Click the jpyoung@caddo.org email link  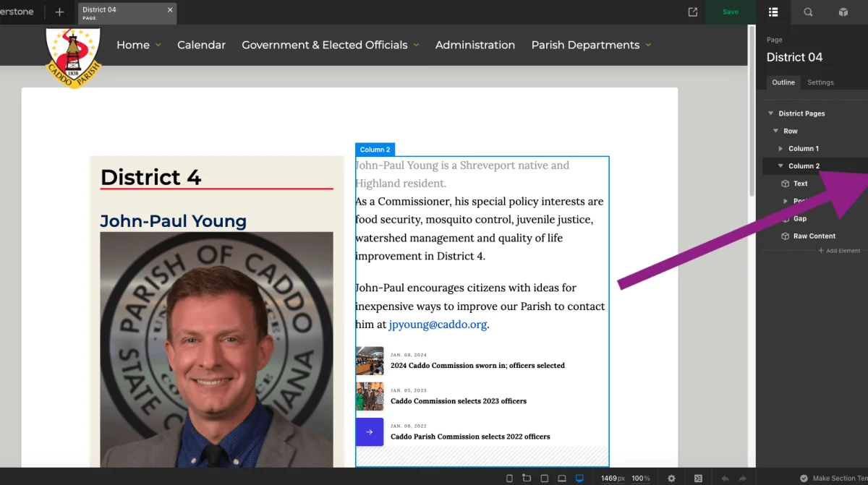(438, 325)
